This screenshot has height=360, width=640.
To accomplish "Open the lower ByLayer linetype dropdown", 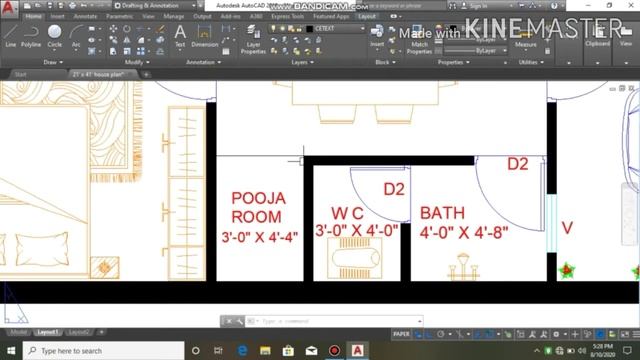I will pos(476,51).
